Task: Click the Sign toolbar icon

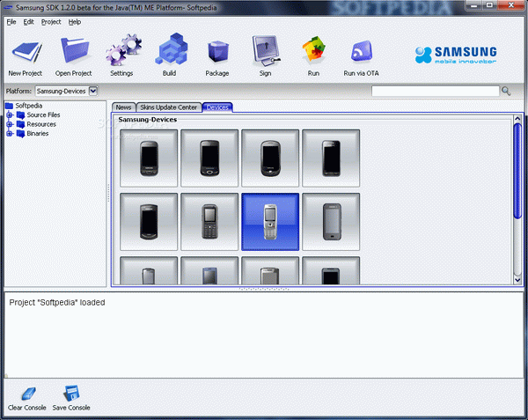Action: pos(265,51)
